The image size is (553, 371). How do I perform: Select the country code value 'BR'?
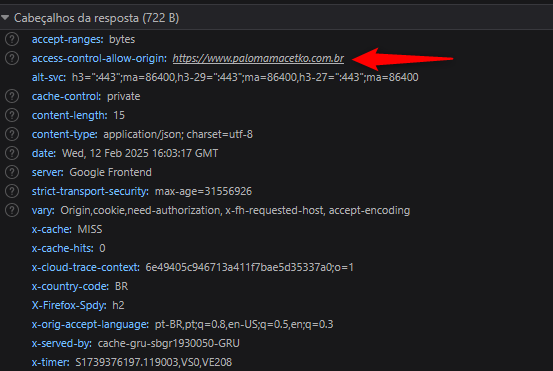point(122,287)
